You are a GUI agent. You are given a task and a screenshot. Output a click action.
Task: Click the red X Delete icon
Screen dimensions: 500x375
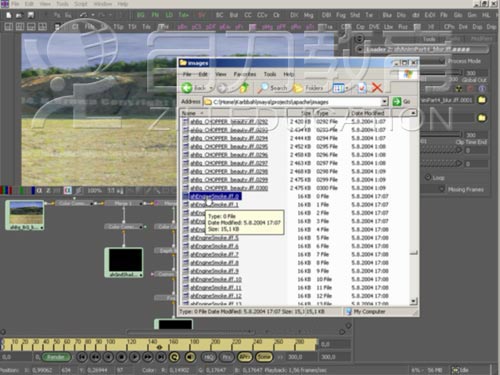pyautogui.click(x=377, y=88)
